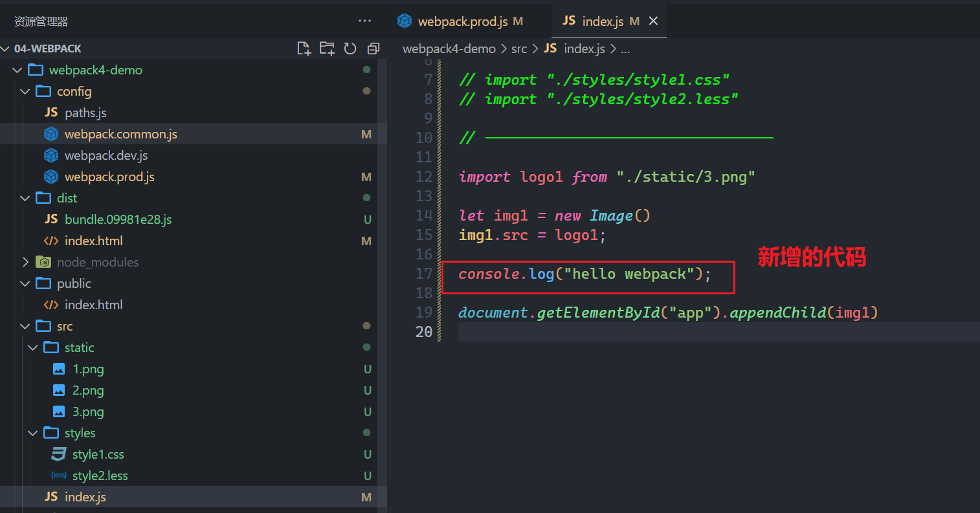Click the import logo1 statement text
This screenshot has width=980, height=513.
click(x=607, y=177)
